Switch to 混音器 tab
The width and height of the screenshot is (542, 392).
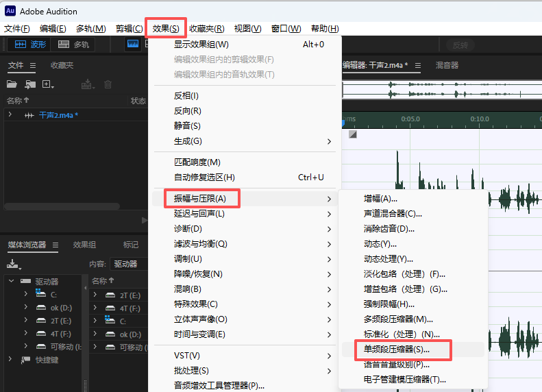click(447, 65)
